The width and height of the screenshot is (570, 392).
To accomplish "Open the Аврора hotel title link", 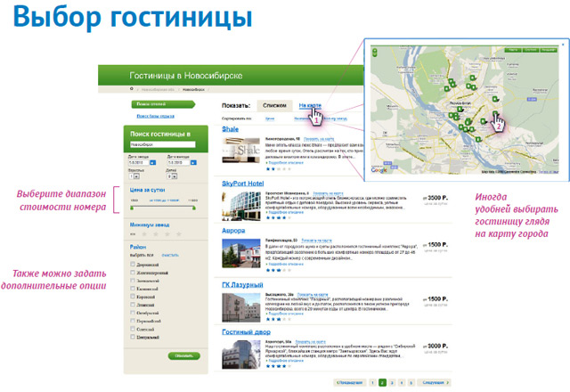I will (233, 231).
